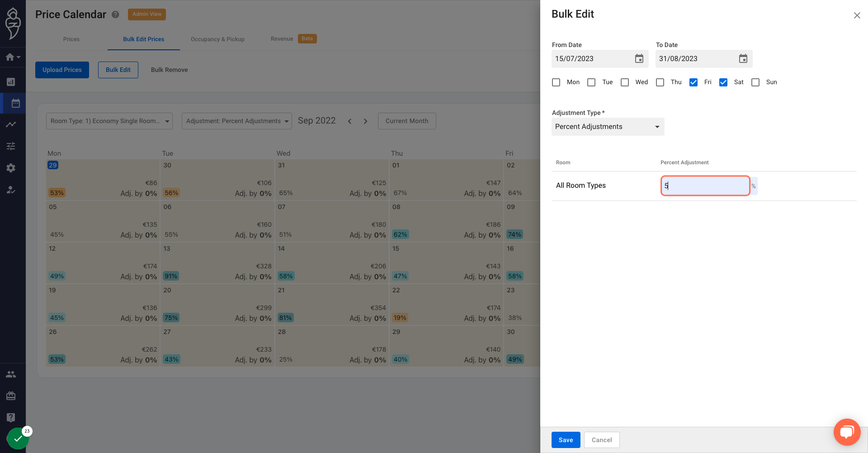The image size is (868, 453).
Task: Open the Adjustment: Percent Adjustments dropdown
Action: tap(237, 121)
